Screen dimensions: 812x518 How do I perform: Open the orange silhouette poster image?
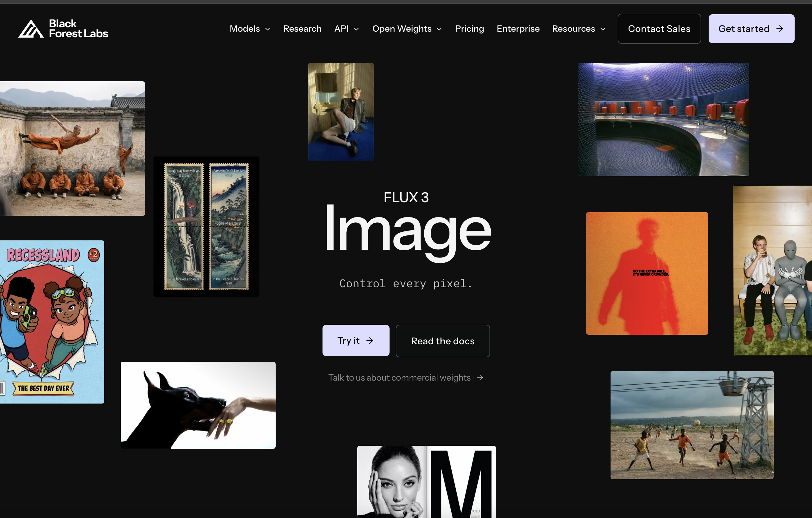(647, 273)
